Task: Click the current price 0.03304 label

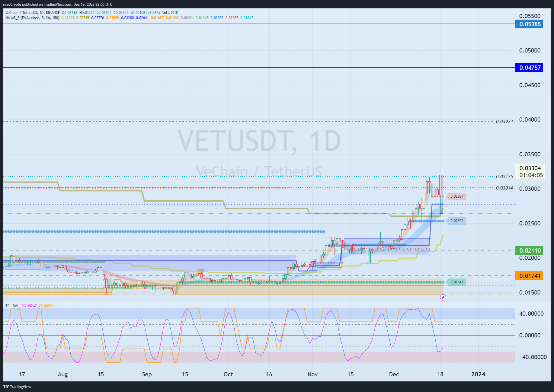Action: click(530, 168)
